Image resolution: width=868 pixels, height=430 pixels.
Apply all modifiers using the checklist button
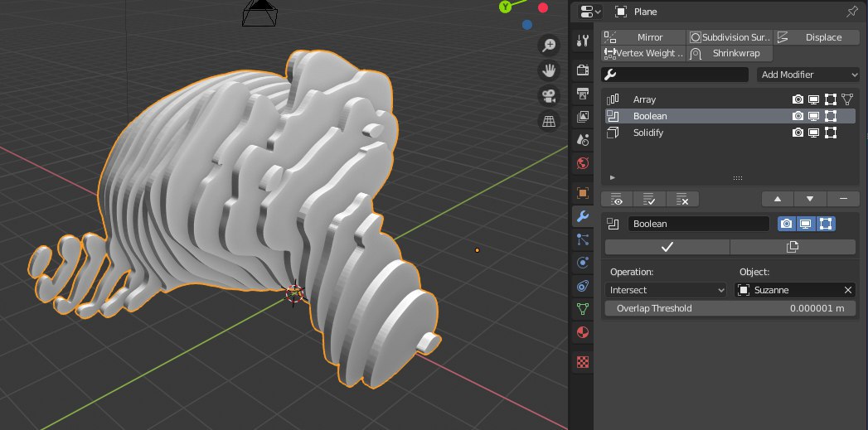(x=649, y=199)
